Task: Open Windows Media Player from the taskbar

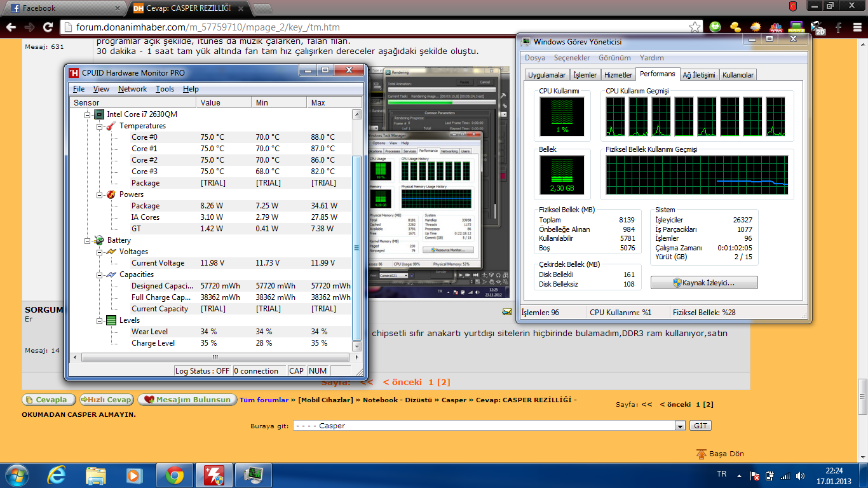Action: pos(133,475)
